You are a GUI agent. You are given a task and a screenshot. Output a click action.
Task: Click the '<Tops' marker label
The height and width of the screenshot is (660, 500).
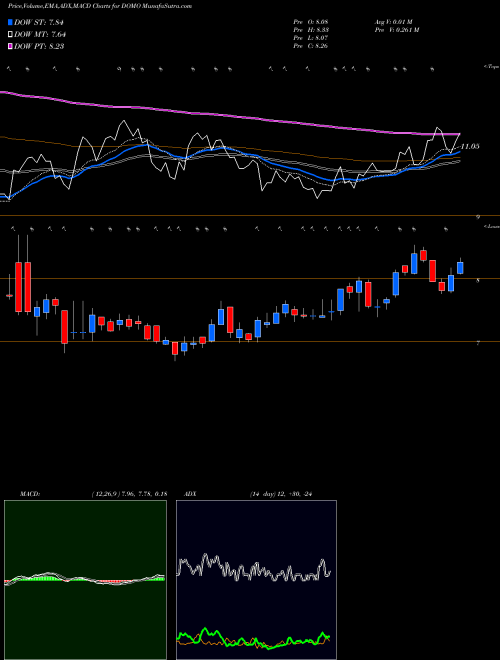[491, 67]
